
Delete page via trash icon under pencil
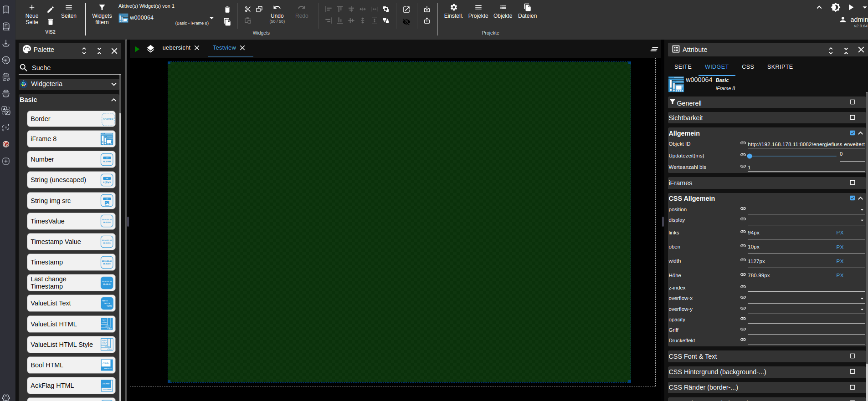[51, 22]
